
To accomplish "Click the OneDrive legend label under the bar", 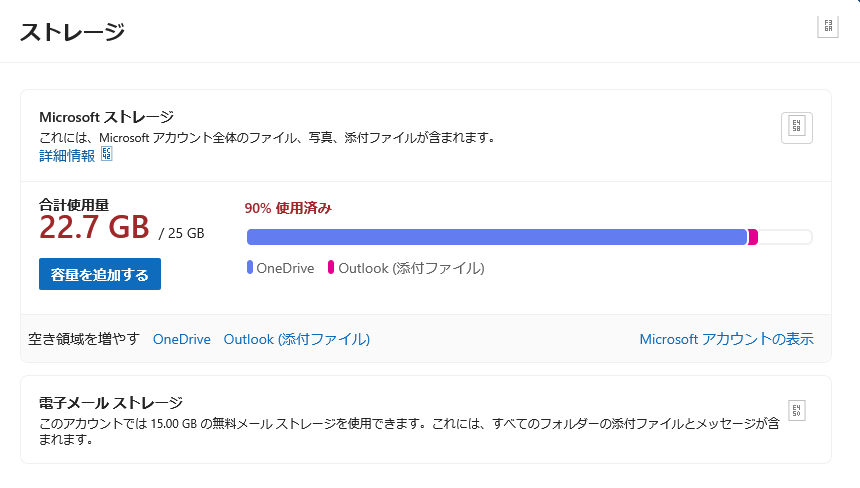I will (285, 268).
